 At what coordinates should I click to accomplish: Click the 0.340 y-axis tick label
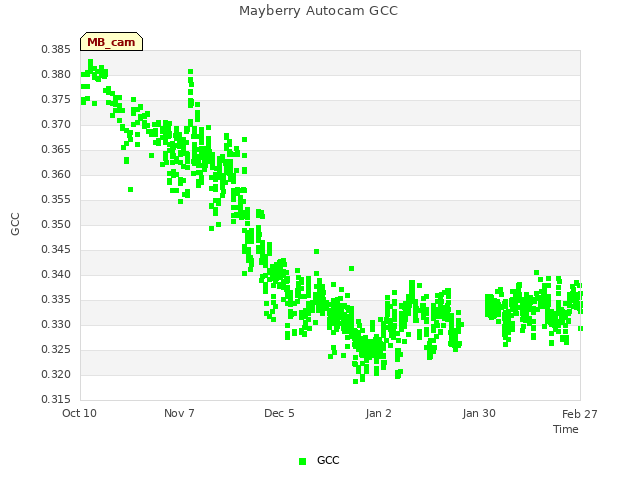point(56,274)
